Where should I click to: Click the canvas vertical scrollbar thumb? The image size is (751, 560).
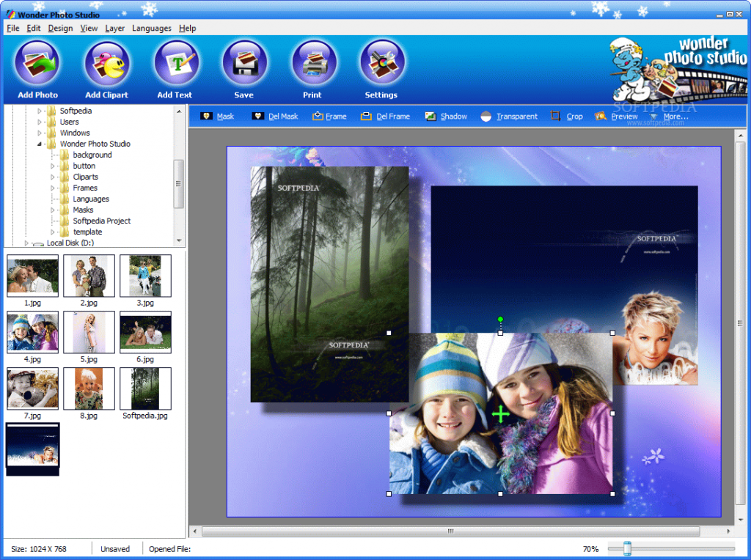click(741, 323)
